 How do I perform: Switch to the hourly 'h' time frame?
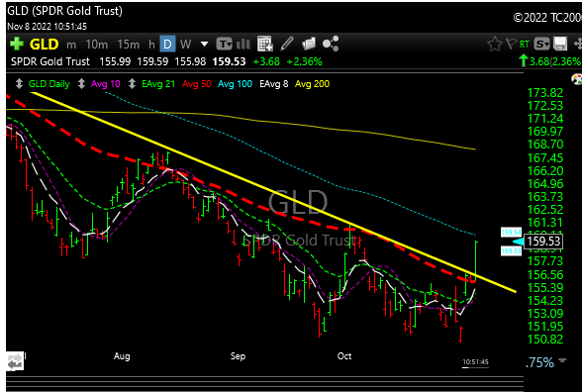151,45
